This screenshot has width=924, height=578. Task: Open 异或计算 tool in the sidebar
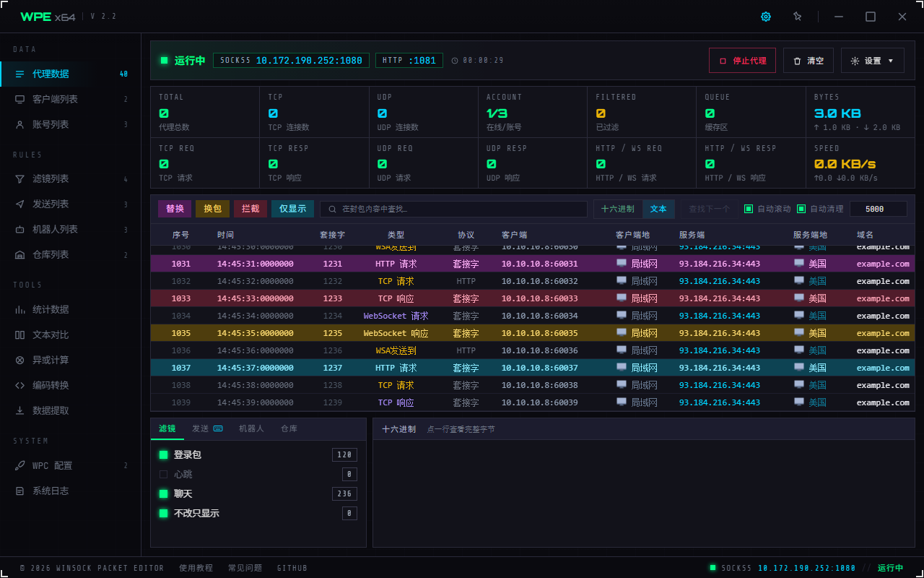(70, 360)
